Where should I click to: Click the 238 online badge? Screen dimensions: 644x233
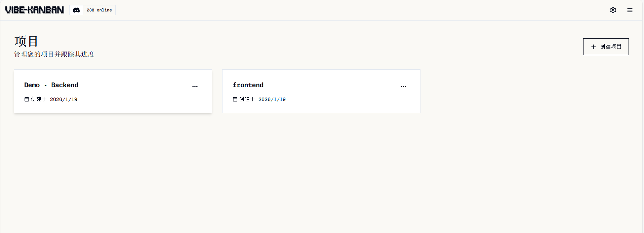pos(99,10)
